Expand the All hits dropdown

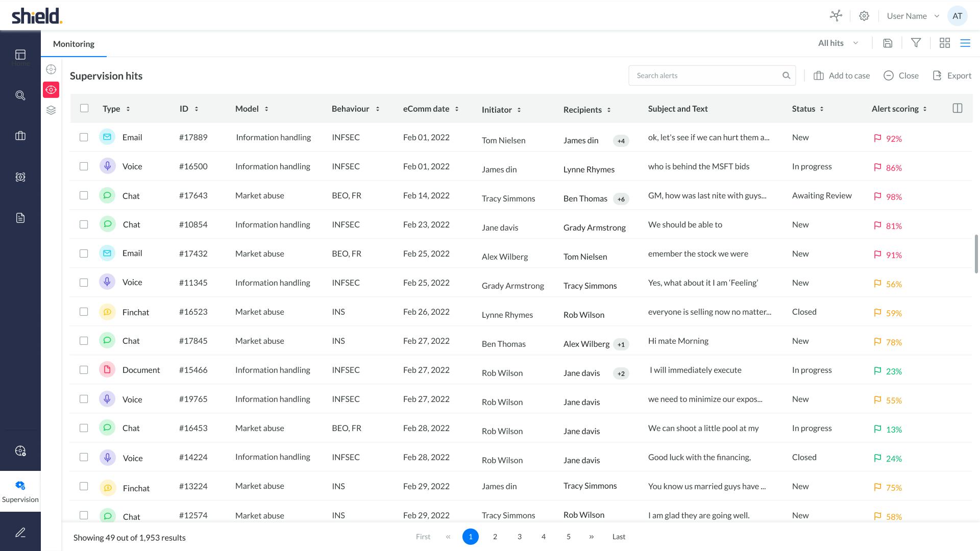838,43
